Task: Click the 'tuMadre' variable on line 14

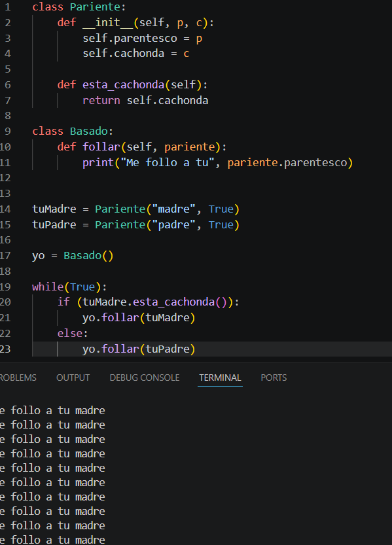Action: [54, 209]
